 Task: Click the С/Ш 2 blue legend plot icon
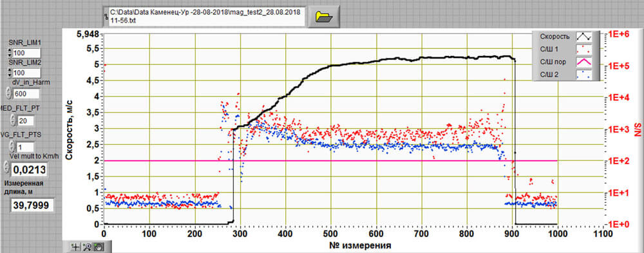[x=583, y=75]
